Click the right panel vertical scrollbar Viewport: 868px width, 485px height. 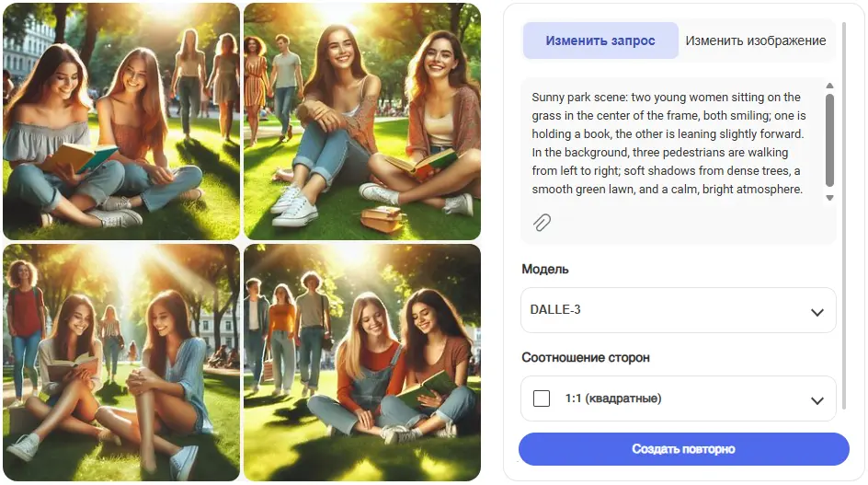point(844,215)
